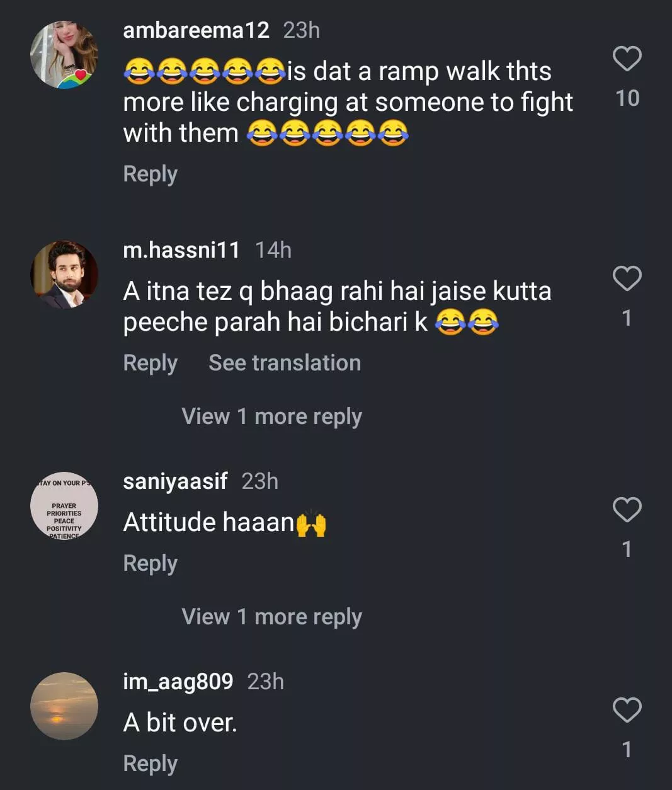This screenshot has width=672, height=790.
Task: Open m.hassni11's profile avatar
Action: pos(64,275)
